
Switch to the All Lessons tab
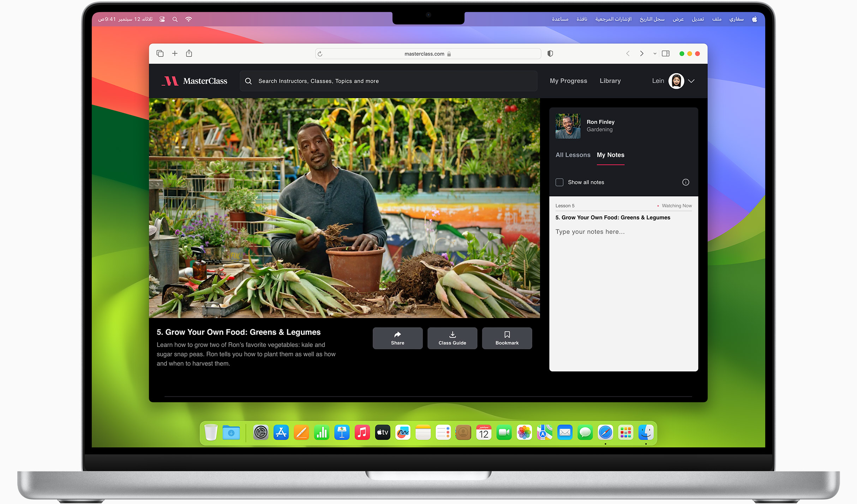(573, 155)
